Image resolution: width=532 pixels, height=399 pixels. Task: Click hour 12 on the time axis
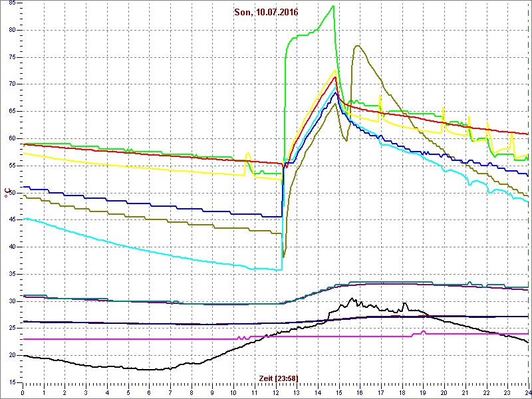[275, 392]
